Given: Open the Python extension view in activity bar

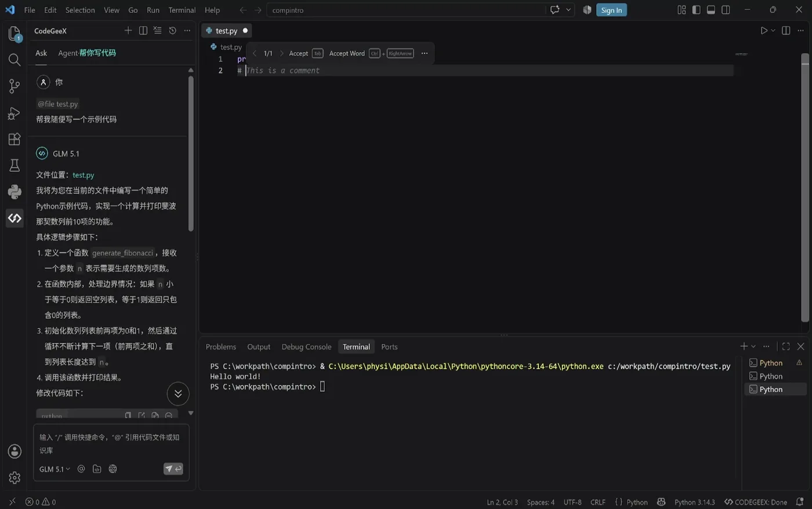Looking at the screenshot, I should [14, 192].
